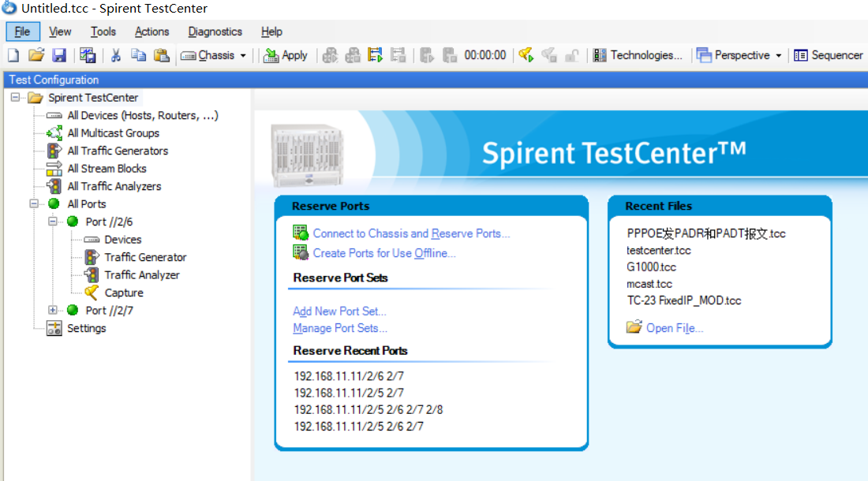Click the Open File... link
Image resolution: width=868 pixels, height=481 pixels.
(675, 328)
